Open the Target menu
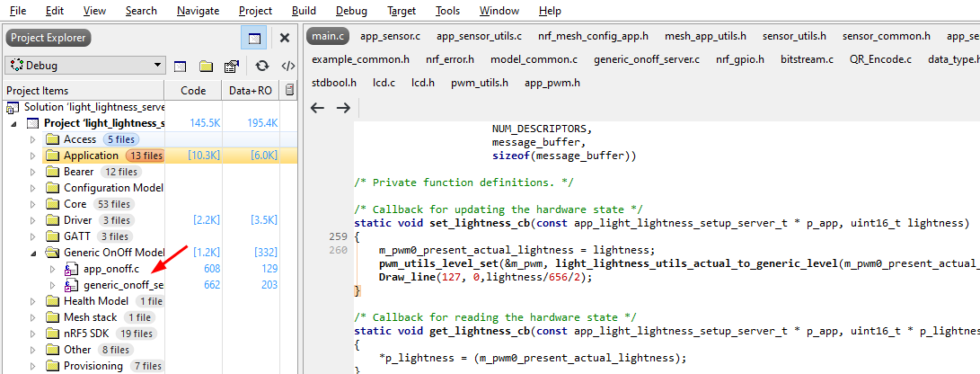The image size is (980, 374). click(x=402, y=11)
